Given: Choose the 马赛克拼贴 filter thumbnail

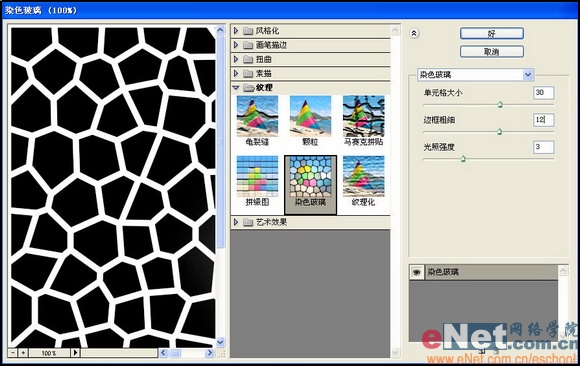Looking at the screenshot, I should click(364, 117).
